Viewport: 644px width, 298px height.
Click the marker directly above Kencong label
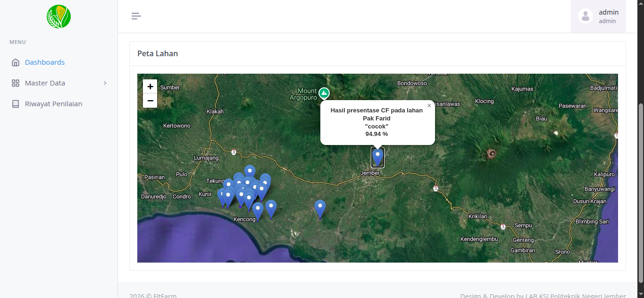[x=258, y=210]
